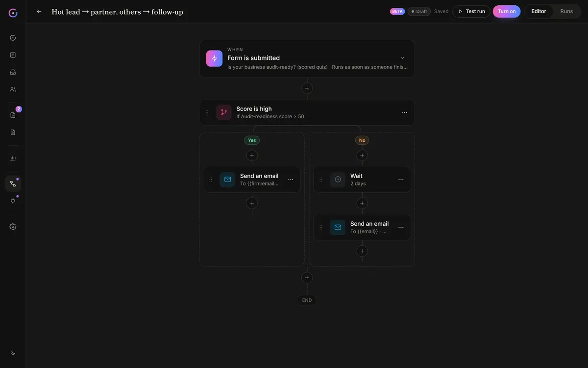This screenshot has width=588, height=368.
Task: Open the dashboard circle icon in the sidebar
Action: pyautogui.click(x=13, y=38)
